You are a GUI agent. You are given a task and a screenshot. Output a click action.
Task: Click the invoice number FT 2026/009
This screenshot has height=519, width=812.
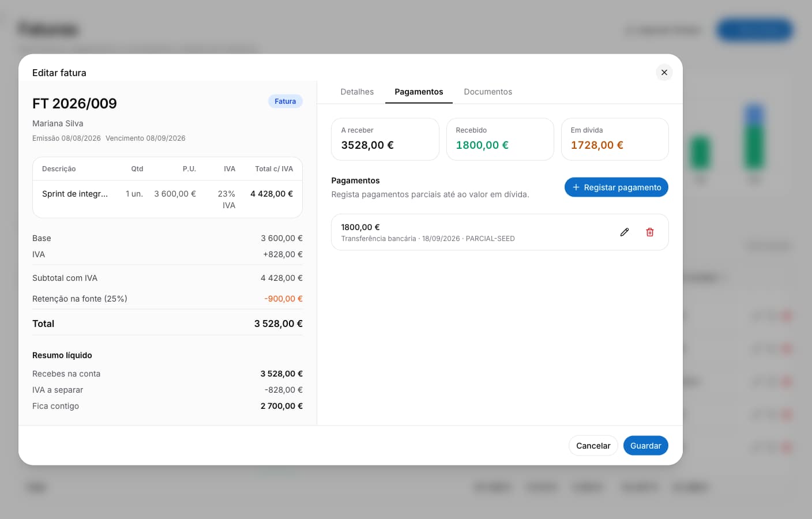[74, 103]
